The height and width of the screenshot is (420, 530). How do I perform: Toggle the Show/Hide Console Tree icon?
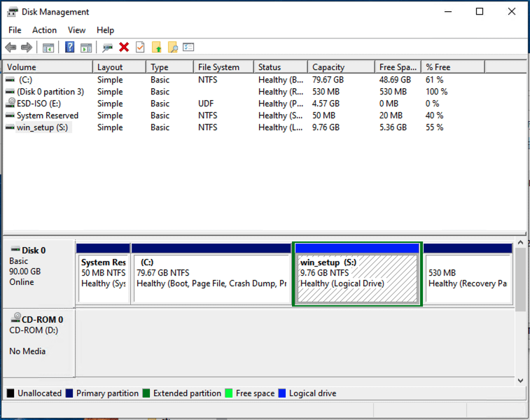[x=48, y=48]
